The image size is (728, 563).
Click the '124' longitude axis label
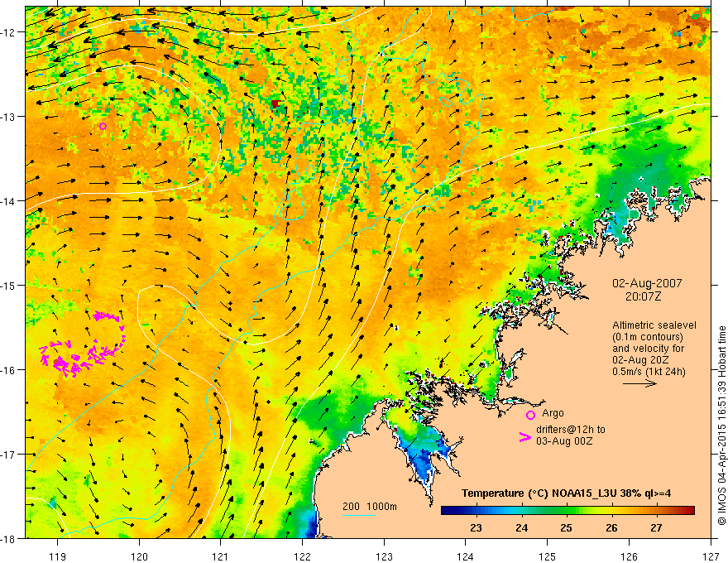(466, 556)
